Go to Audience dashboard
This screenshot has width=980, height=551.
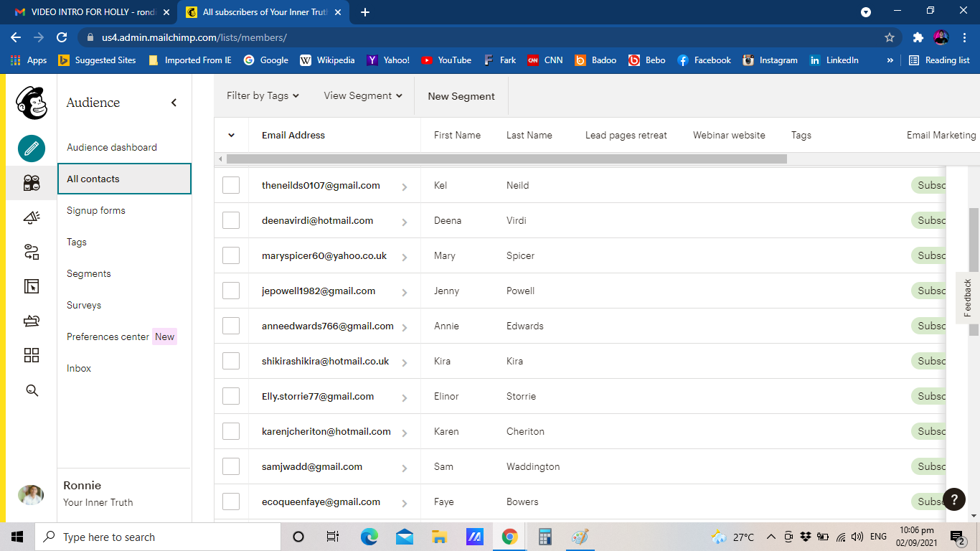tap(112, 147)
